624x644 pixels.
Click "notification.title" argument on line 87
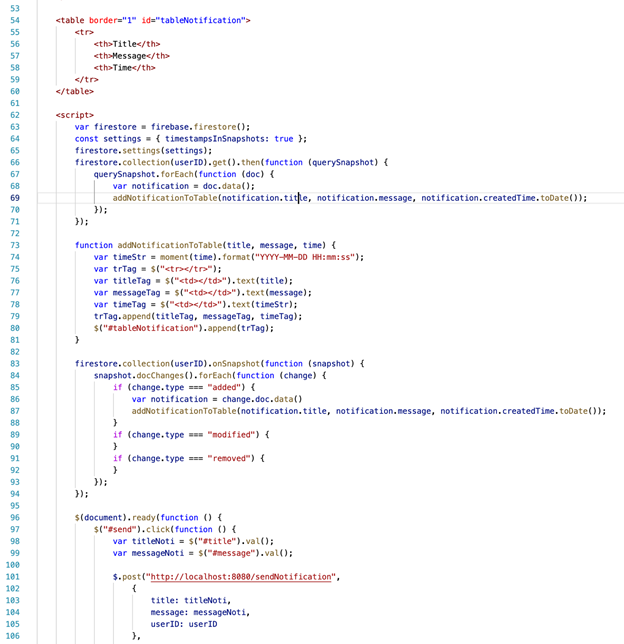[283, 411]
